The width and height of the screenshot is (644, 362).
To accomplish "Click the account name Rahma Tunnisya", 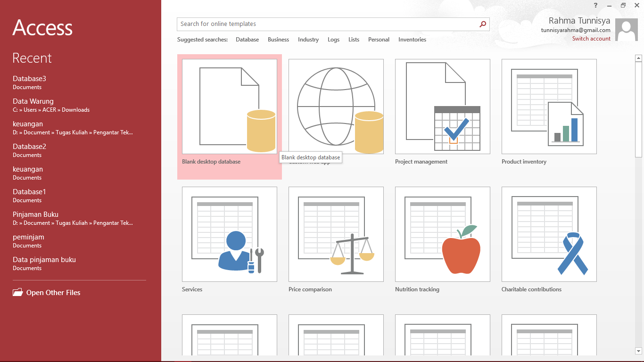I will click(579, 21).
